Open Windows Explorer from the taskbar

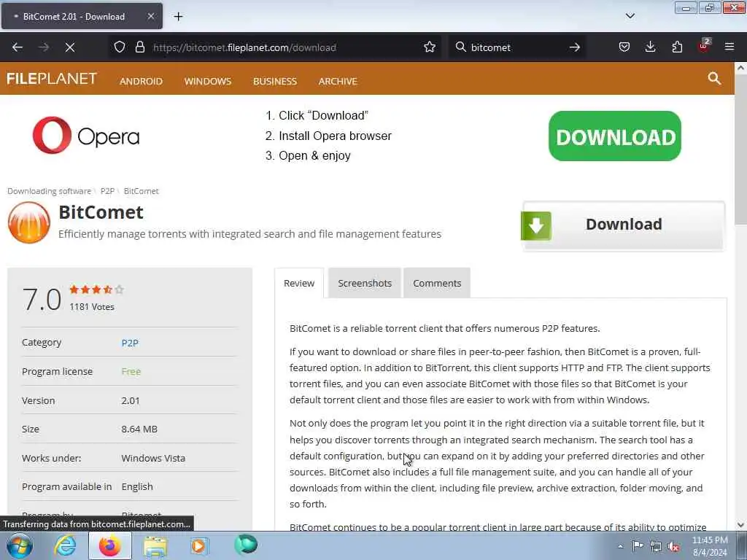(x=155, y=547)
